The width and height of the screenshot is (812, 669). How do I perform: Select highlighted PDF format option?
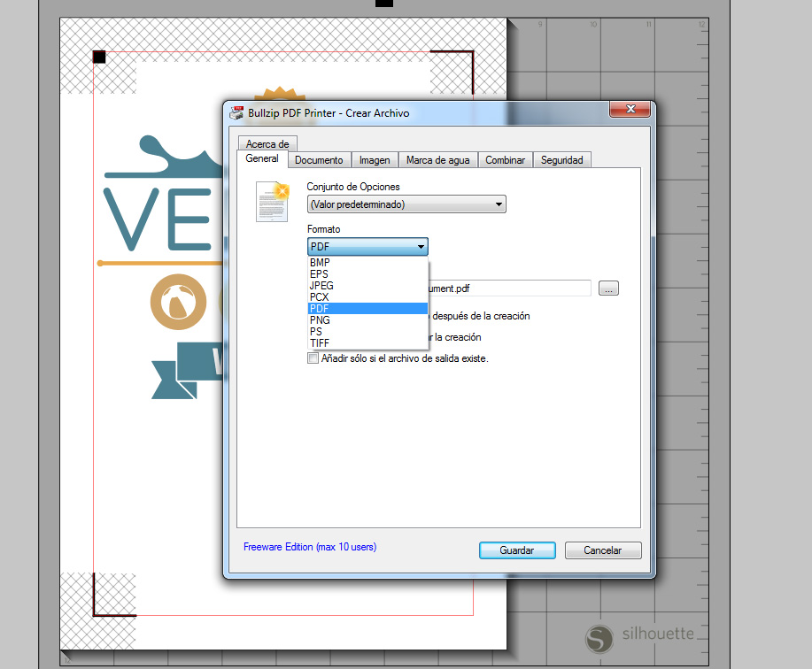[x=367, y=308]
